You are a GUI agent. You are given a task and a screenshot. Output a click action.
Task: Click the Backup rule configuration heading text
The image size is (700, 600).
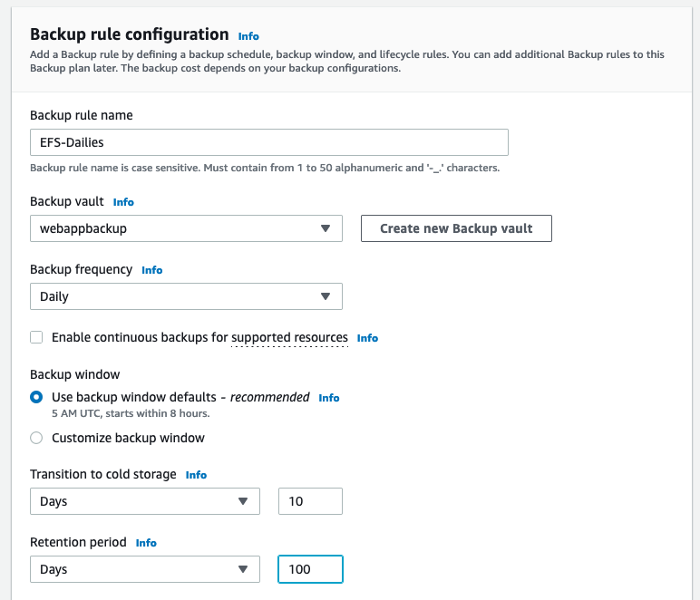tap(129, 34)
